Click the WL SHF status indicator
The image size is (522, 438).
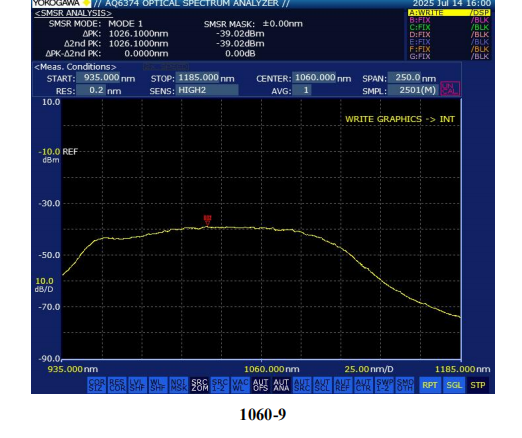(158, 385)
